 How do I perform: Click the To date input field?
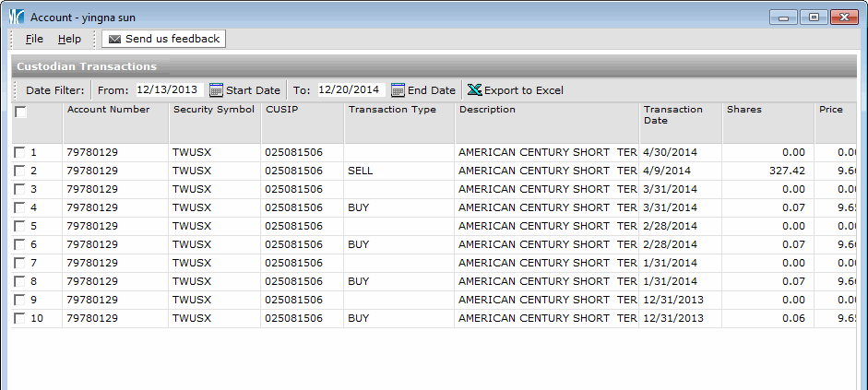pos(349,90)
